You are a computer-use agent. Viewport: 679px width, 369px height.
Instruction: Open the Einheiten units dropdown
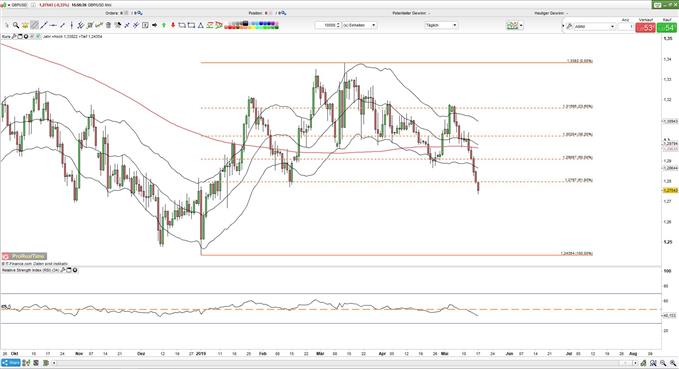(359, 25)
